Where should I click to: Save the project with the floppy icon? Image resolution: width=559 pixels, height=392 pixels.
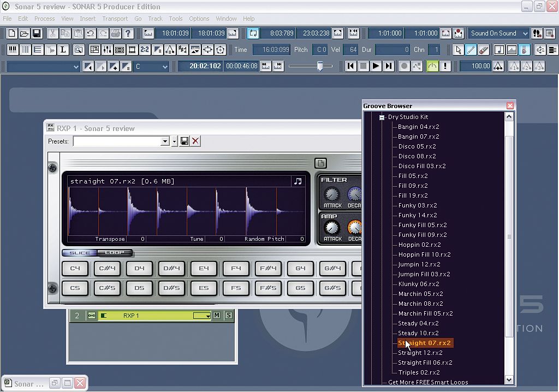pyautogui.click(x=37, y=33)
